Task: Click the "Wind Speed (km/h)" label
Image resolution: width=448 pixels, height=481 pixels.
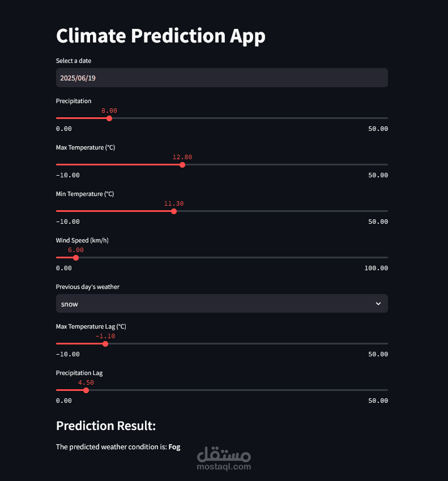Action: pos(82,240)
